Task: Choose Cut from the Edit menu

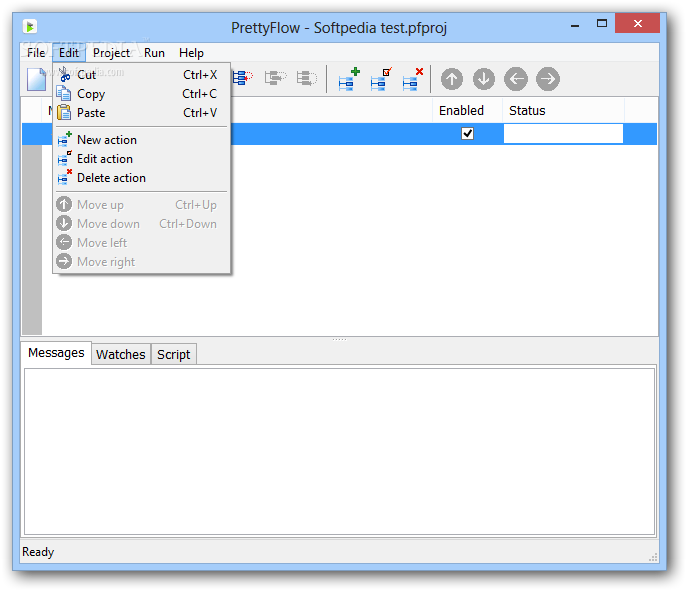Action: click(x=141, y=75)
